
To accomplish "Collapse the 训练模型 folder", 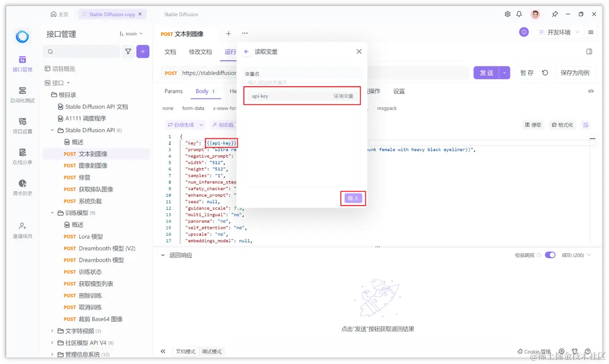I will 52,213.
